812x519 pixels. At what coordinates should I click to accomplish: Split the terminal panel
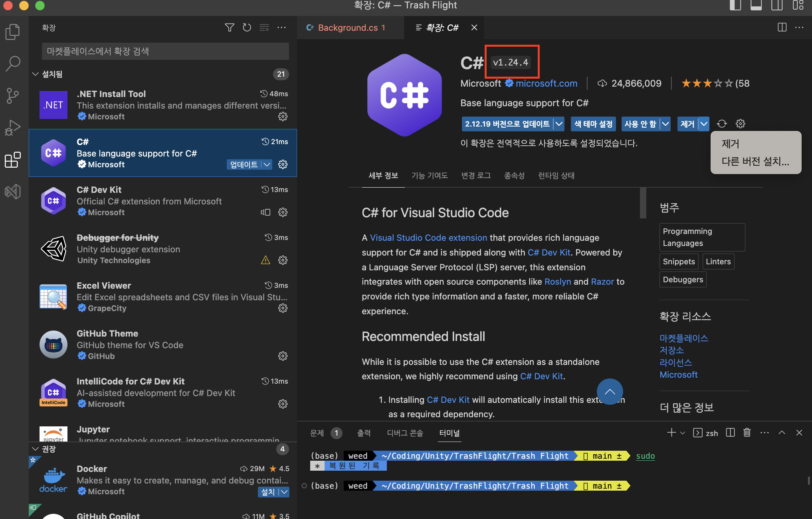click(x=731, y=433)
